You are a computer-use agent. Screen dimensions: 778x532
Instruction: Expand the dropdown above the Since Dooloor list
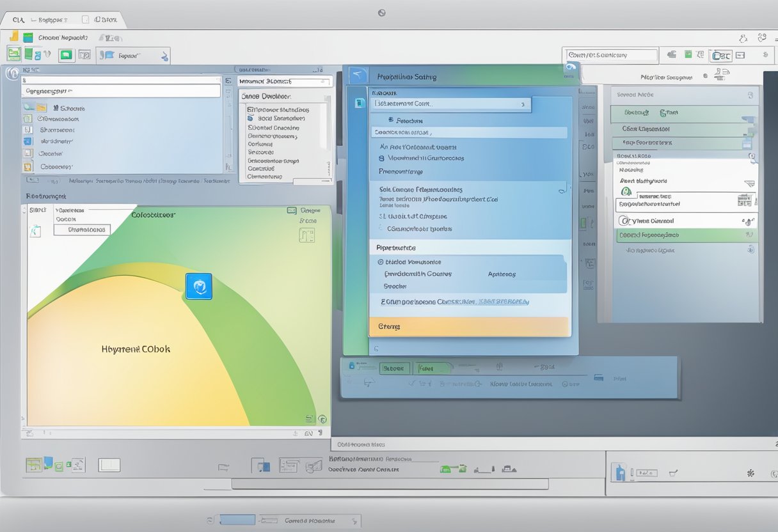point(285,82)
